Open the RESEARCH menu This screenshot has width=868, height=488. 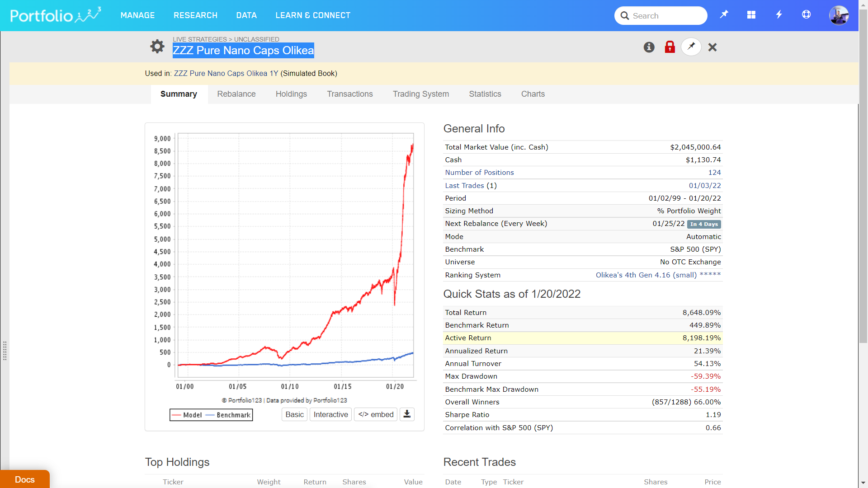tap(195, 15)
